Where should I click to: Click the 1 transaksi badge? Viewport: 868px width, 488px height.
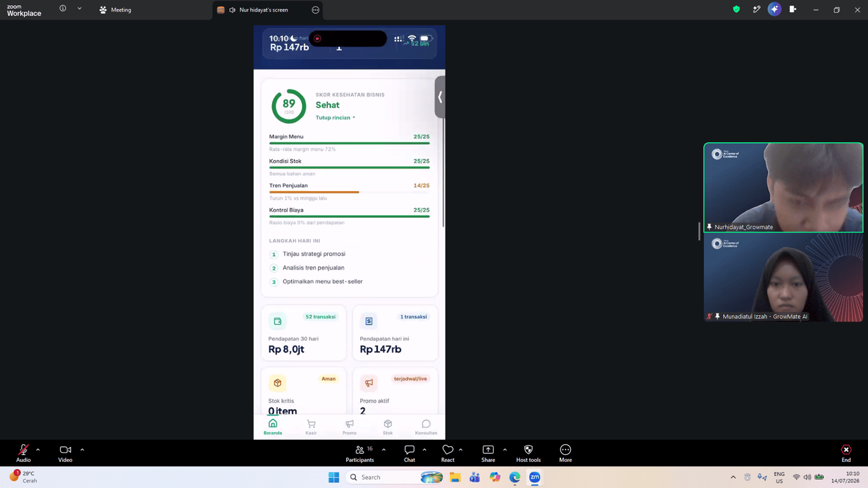[413, 316]
